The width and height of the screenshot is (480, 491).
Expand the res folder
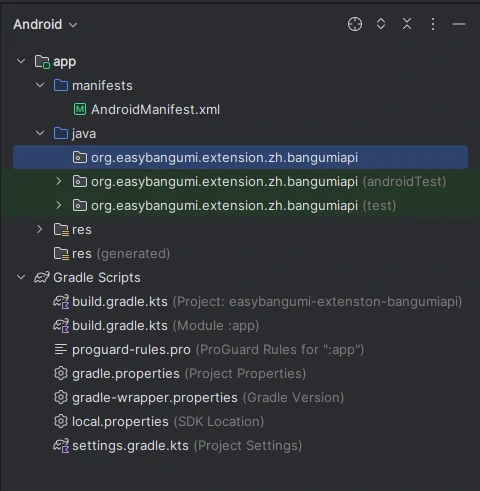pyautogui.click(x=40, y=229)
